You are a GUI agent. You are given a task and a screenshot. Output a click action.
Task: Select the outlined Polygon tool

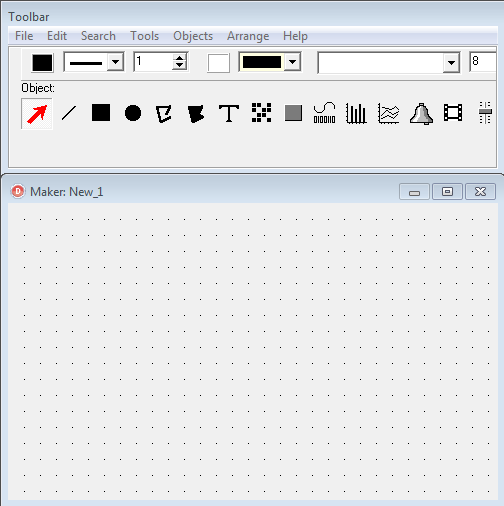pyautogui.click(x=164, y=114)
